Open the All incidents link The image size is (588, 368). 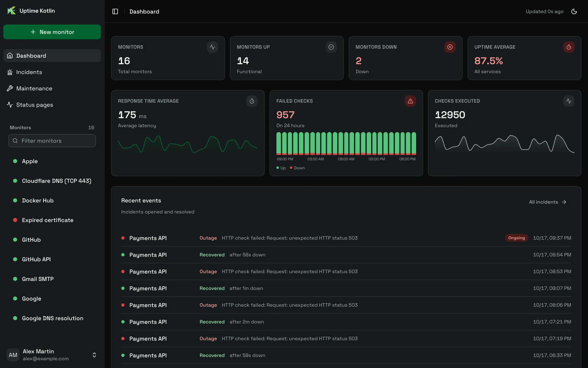point(547,202)
